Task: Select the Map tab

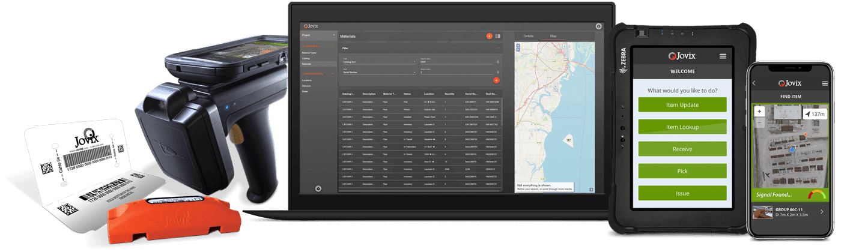Action: 553,36
